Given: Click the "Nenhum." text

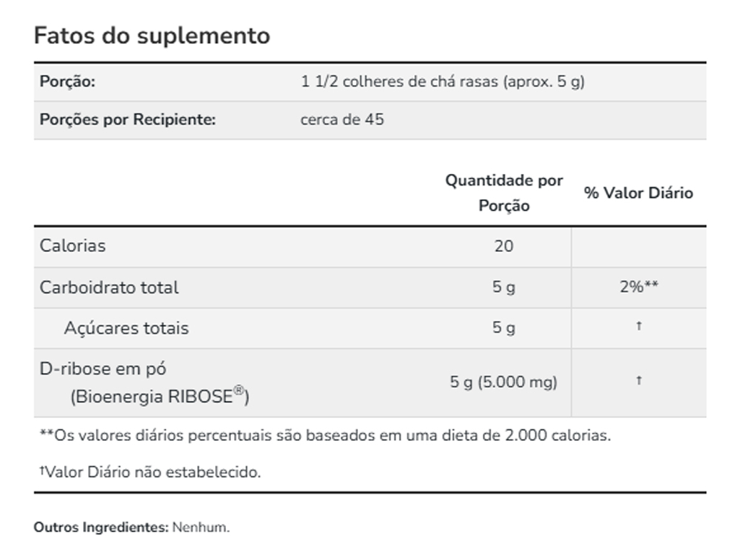Looking at the screenshot, I should 201,528.
